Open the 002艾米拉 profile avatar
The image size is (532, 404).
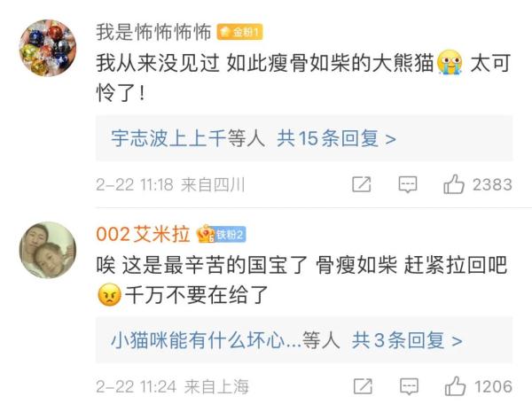tap(47, 250)
